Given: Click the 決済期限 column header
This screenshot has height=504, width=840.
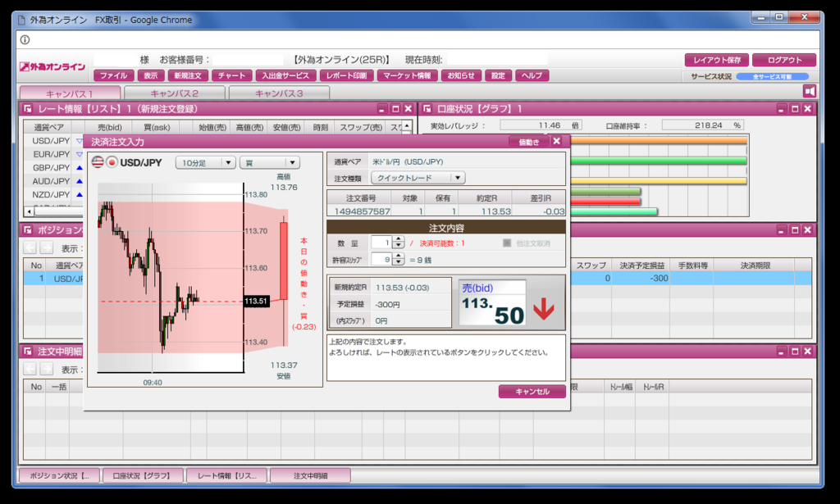Looking at the screenshot, I should click(x=755, y=266).
